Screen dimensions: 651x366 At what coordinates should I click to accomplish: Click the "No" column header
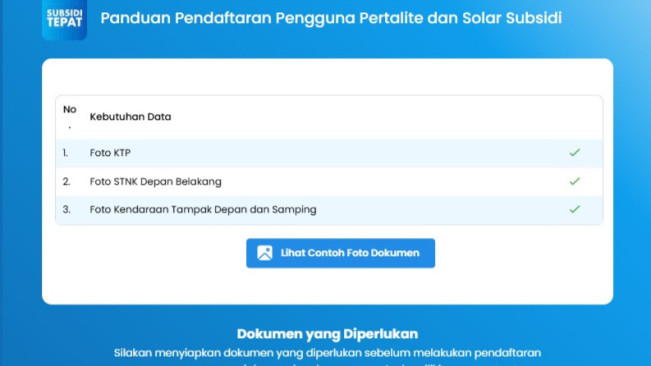click(x=70, y=116)
